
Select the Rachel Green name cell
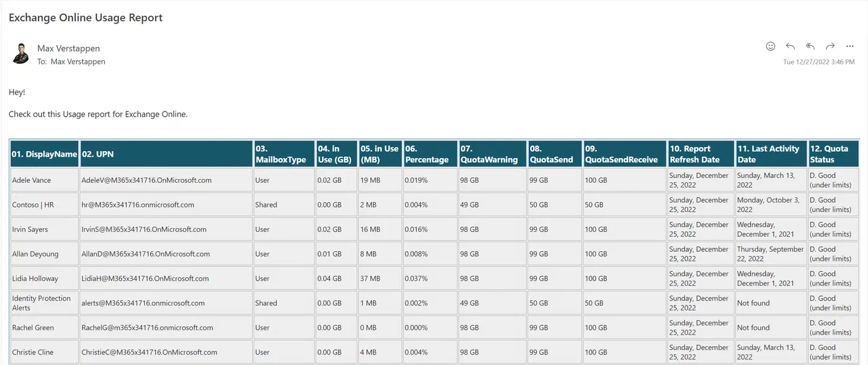tap(45, 327)
